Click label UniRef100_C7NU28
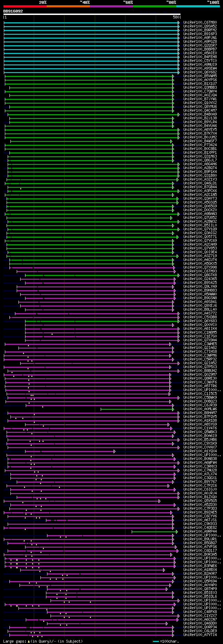 pos(200,470)
